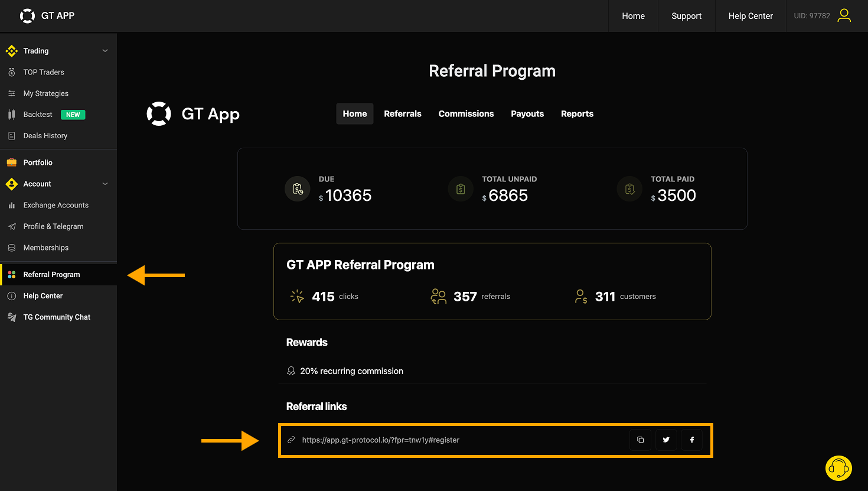Click the Profile & Telegram plane icon

(11, 226)
